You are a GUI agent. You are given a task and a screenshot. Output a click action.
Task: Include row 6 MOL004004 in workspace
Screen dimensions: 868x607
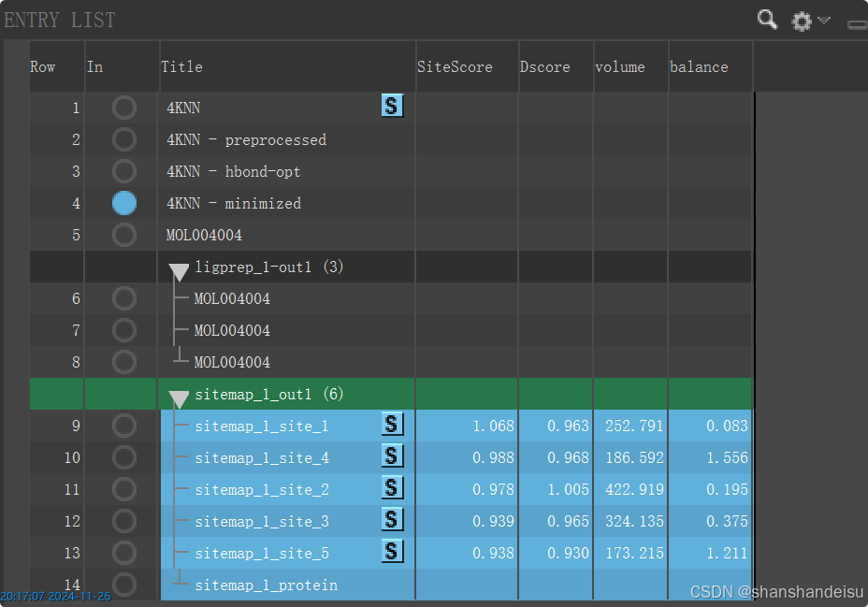pyautogui.click(x=124, y=298)
